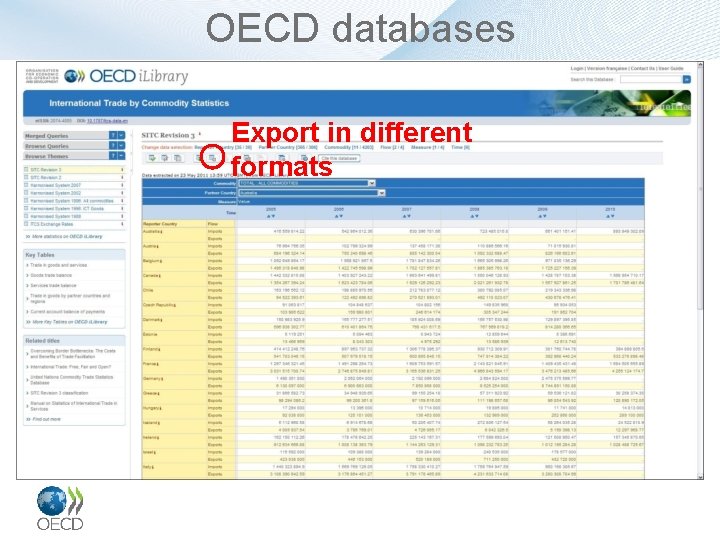Open Services trade balance key table
Viewport: 720px width, 540px height.
(x=53, y=285)
